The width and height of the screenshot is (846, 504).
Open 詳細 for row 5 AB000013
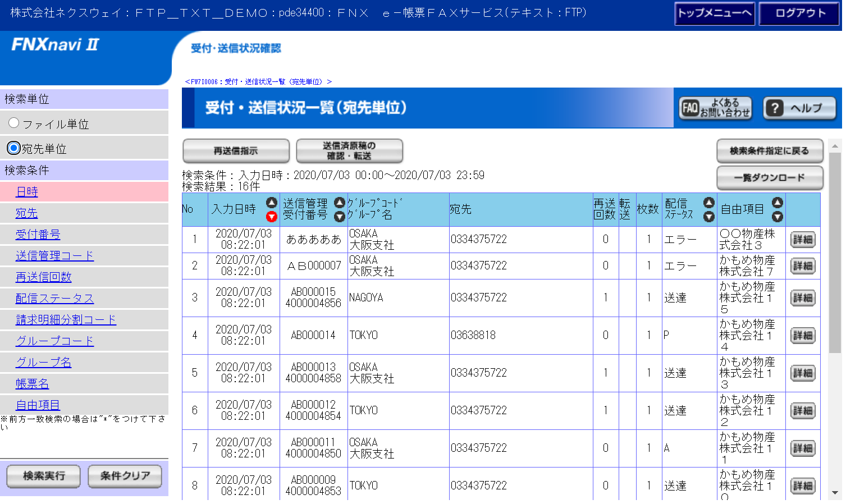(803, 373)
